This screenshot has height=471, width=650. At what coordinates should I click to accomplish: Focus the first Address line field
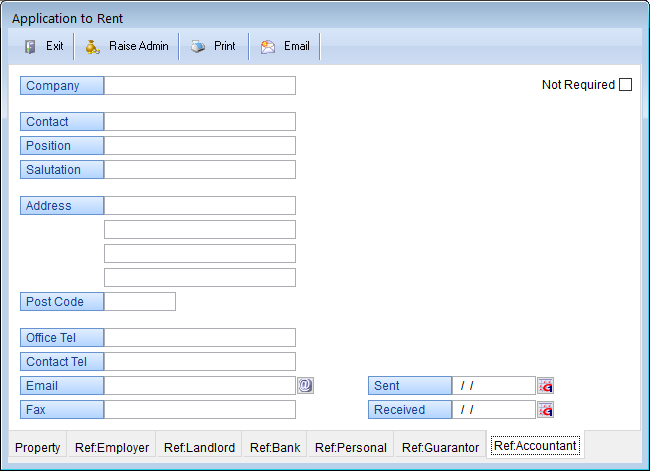[200, 206]
